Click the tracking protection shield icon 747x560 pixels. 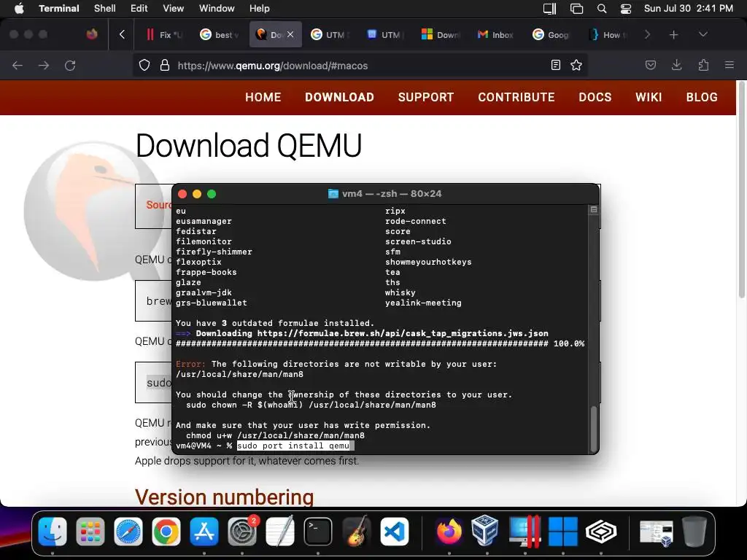click(x=144, y=65)
